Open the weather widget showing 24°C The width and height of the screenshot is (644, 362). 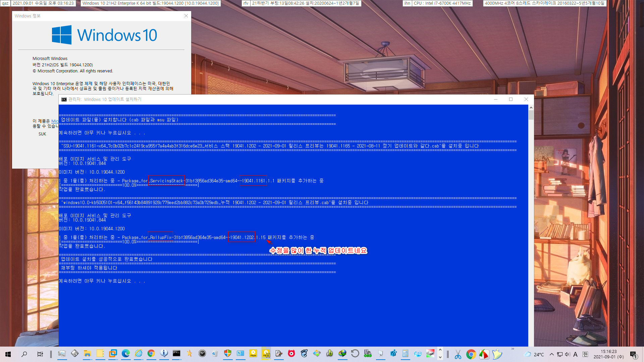[534, 354]
